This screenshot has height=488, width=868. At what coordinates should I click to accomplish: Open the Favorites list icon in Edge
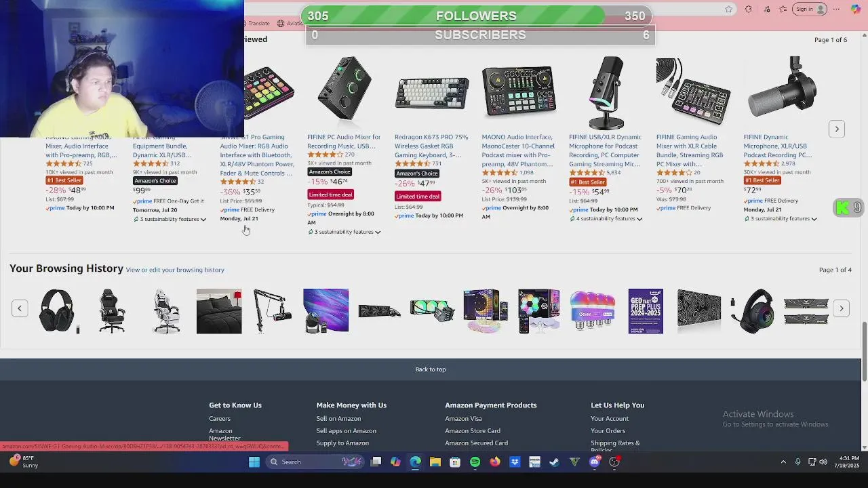(x=783, y=9)
